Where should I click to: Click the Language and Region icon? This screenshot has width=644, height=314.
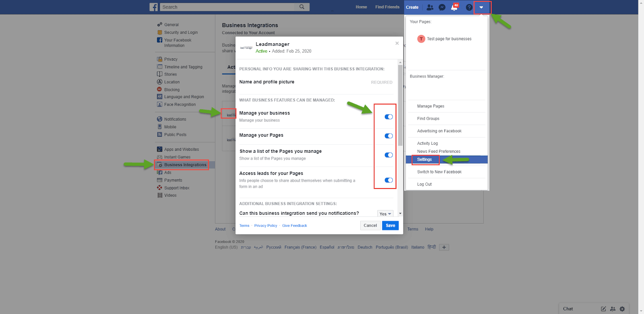tap(159, 96)
